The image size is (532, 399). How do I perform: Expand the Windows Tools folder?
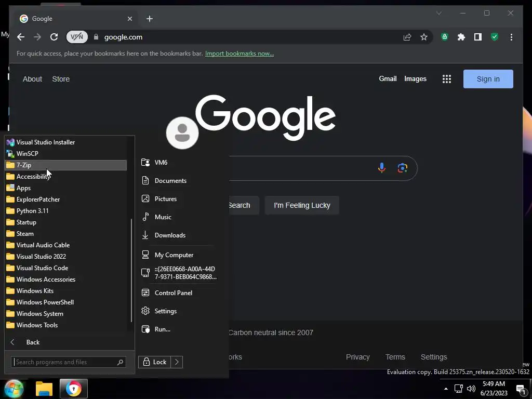point(66,325)
